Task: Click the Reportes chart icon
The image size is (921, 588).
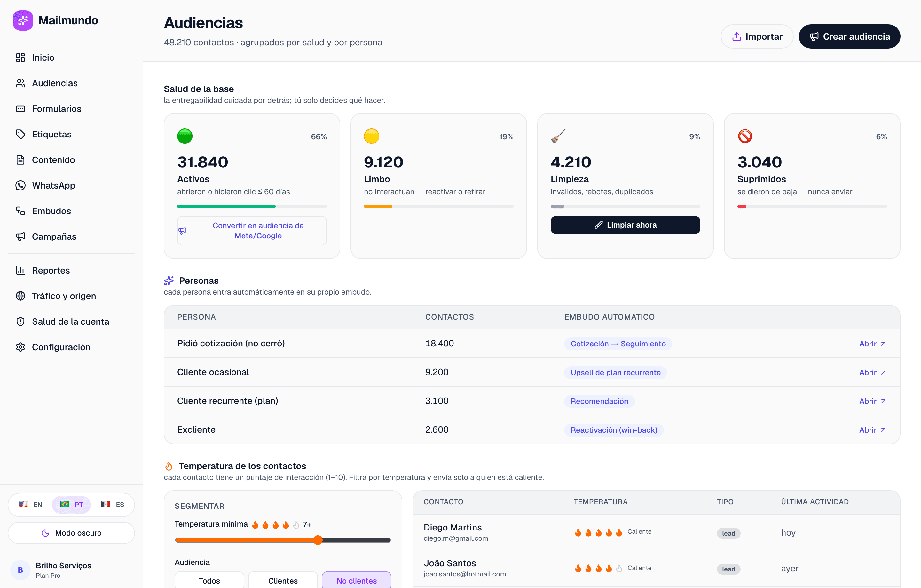Action: click(x=20, y=270)
